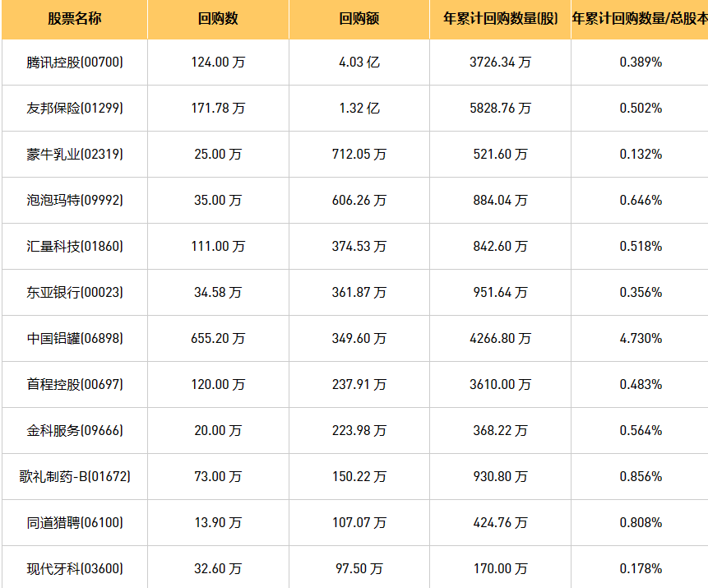
Task: Click the 年累计回购数量(股) column header
Action: (x=500, y=18)
